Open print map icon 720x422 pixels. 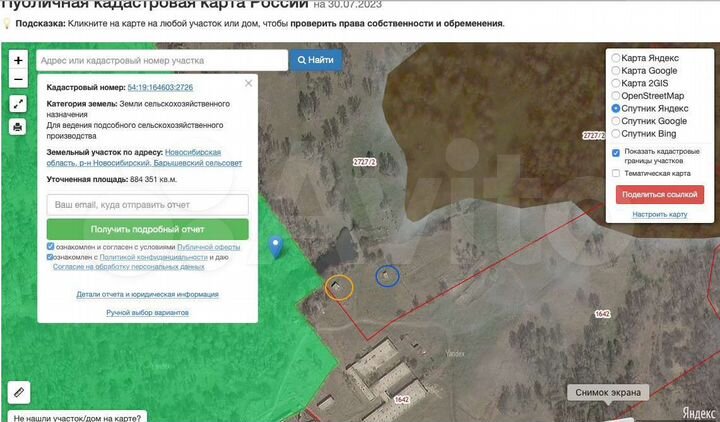[x=18, y=127]
